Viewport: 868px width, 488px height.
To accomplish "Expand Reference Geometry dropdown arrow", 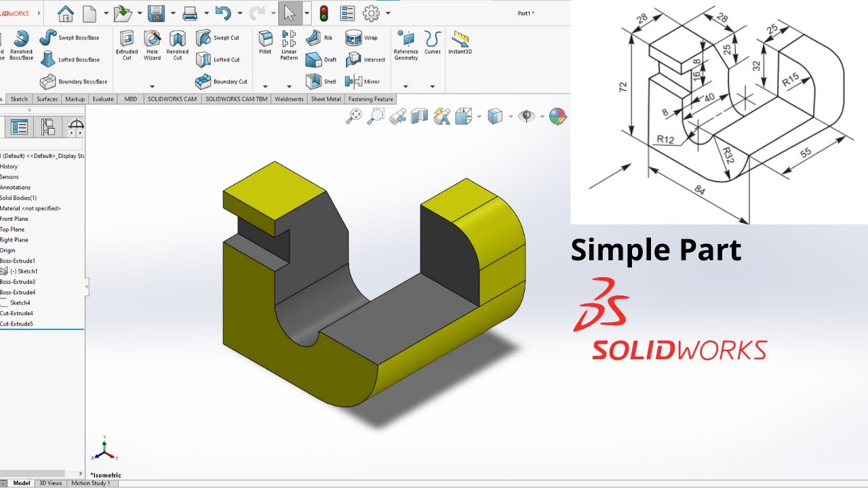I will [x=406, y=87].
